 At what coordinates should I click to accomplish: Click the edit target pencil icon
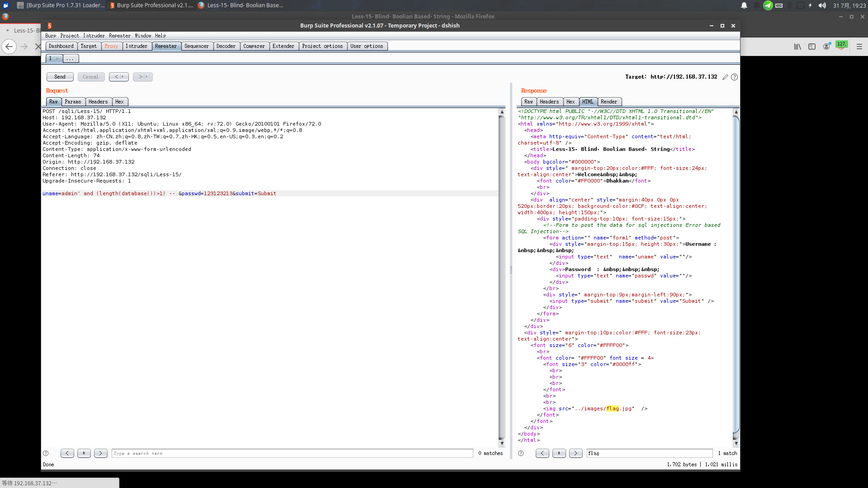(725, 77)
